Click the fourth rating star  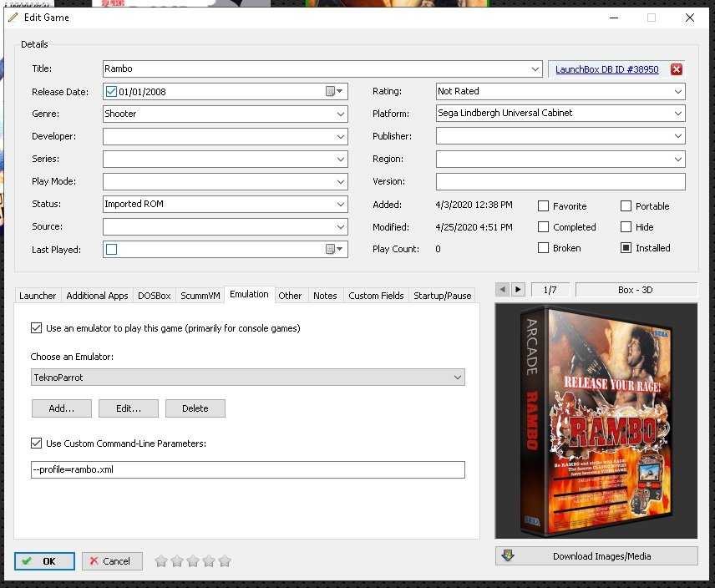click(x=209, y=561)
